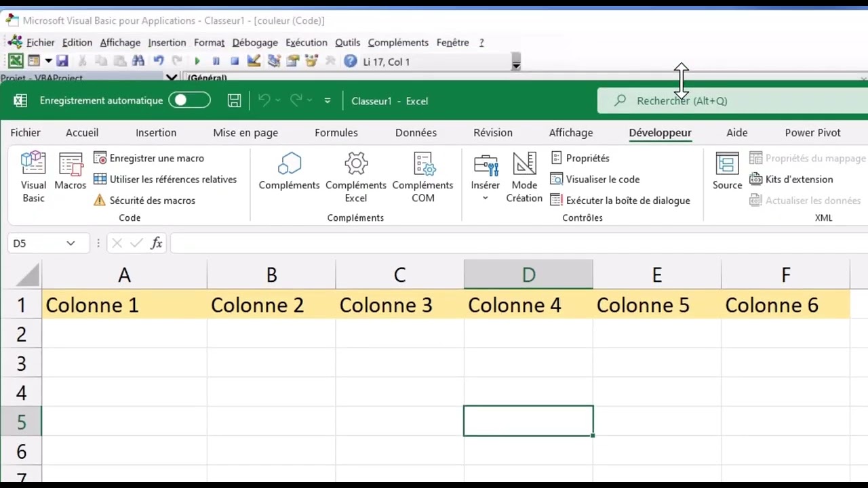Click Enregistrer une macro
868x488 pixels.
(149, 158)
